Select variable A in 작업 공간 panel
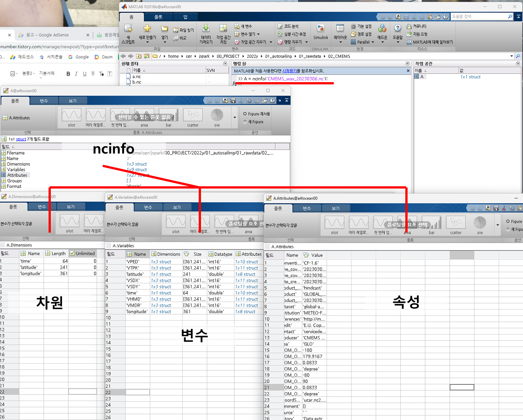523x420 pixels. click(x=422, y=77)
